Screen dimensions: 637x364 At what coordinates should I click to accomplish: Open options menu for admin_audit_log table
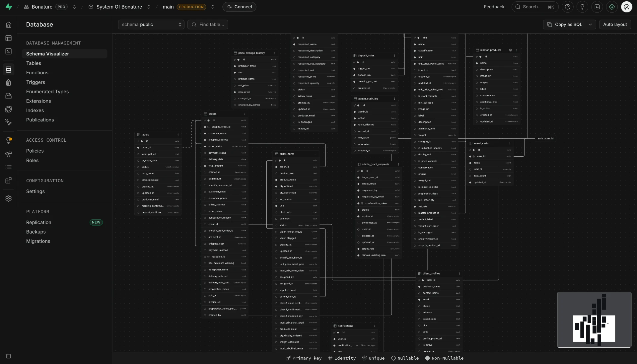point(394,99)
